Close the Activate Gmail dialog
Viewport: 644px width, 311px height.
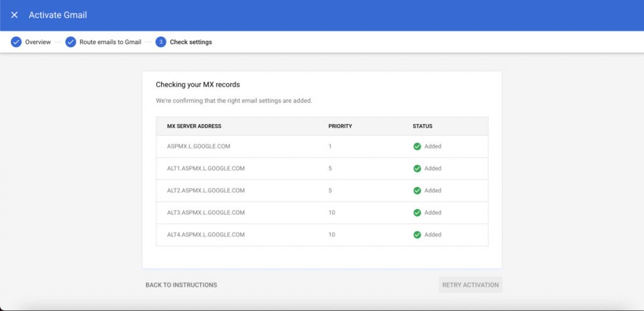click(14, 15)
